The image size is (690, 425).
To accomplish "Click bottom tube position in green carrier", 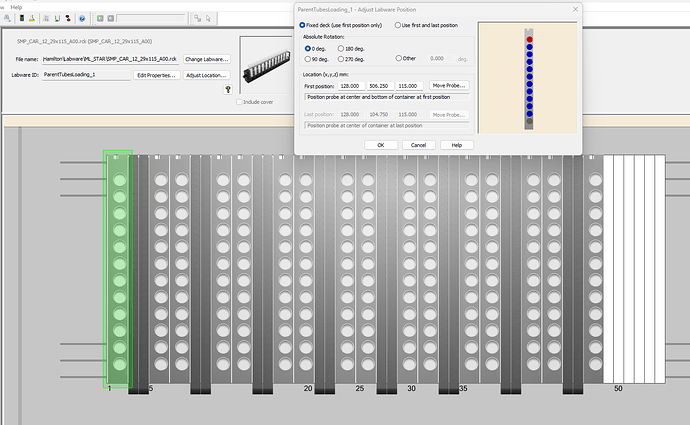I will pos(120,364).
